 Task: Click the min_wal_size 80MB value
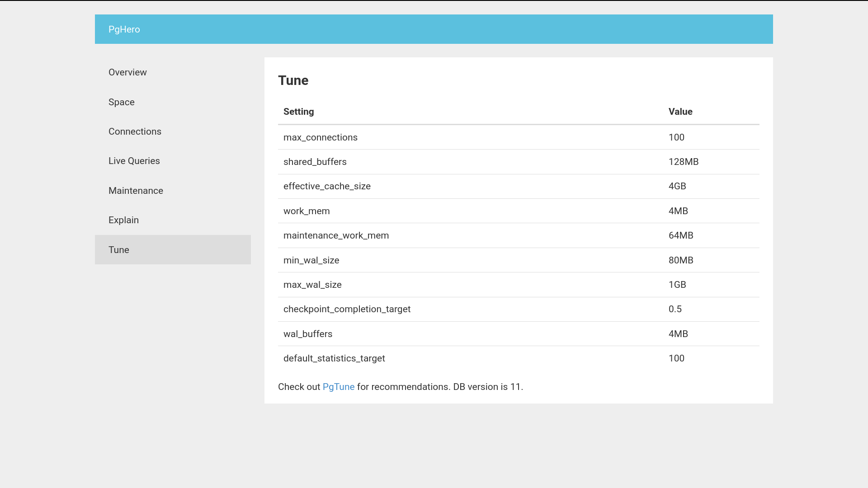coord(680,260)
